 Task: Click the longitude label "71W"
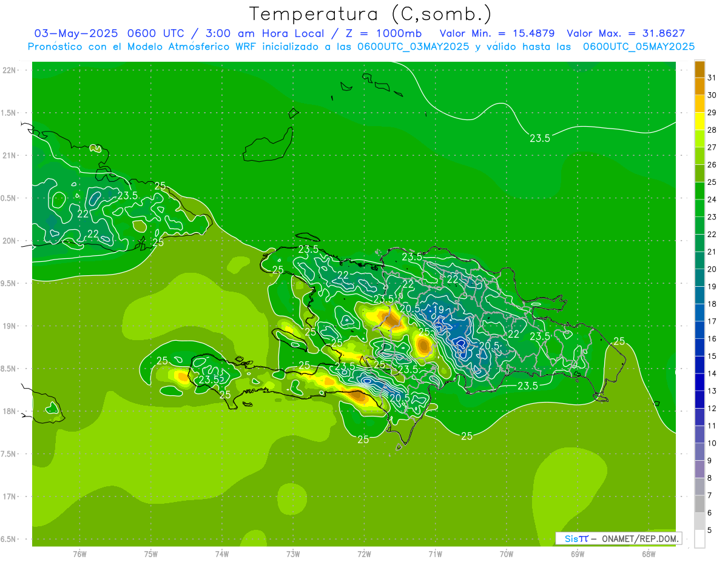pyautogui.click(x=435, y=554)
